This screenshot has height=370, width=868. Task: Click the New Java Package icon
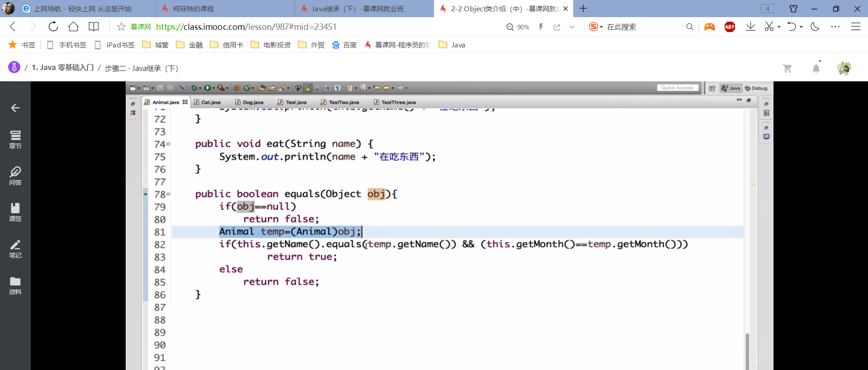click(236, 88)
